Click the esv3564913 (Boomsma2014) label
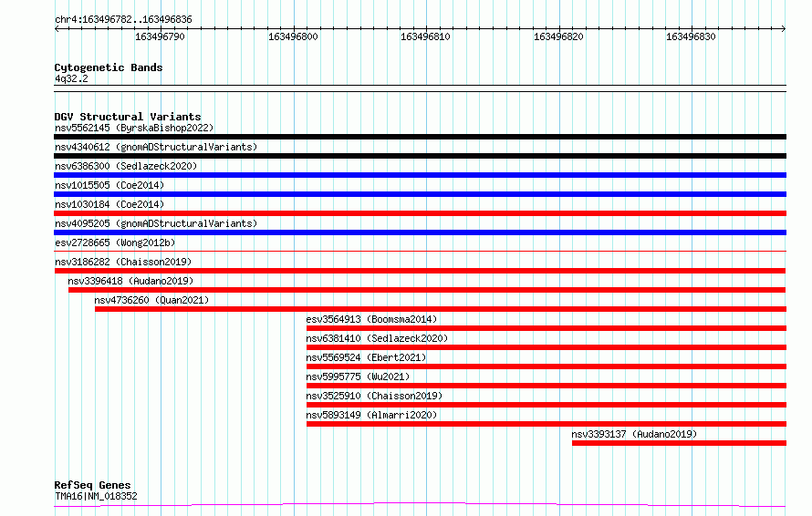The width and height of the screenshot is (812, 516). 371,319
